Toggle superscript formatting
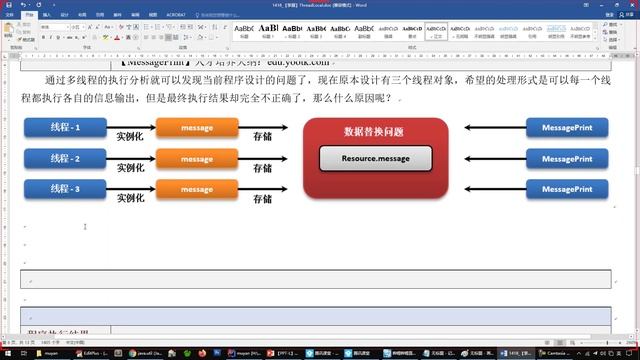The height and width of the screenshot is (360, 640). pos(83,38)
